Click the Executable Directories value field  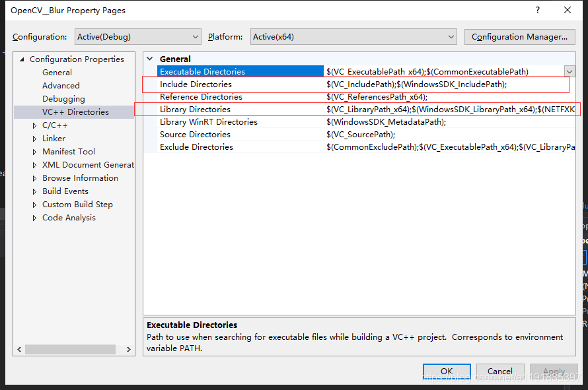click(x=443, y=71)
